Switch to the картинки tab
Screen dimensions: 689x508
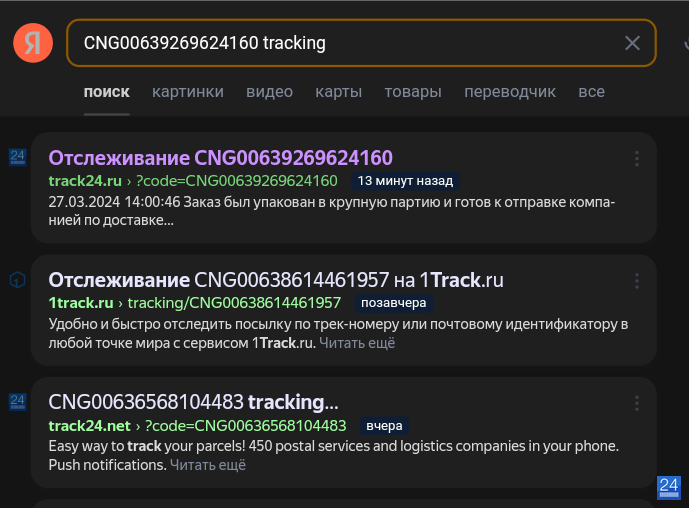188,92
